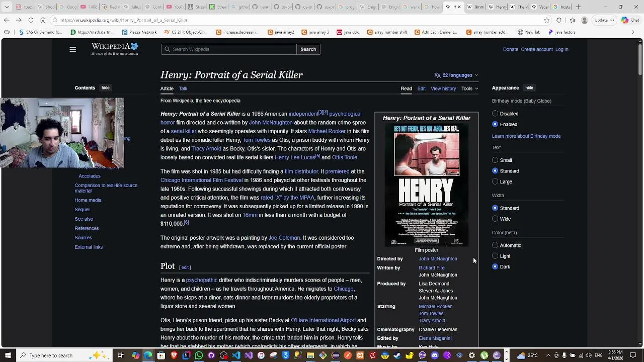Open the Read view tab
The image size is (644, 362).
[406, 88]
